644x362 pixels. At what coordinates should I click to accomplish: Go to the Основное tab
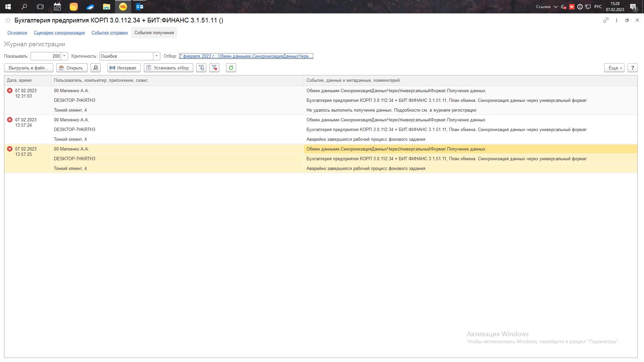click(x=17, y=33)
